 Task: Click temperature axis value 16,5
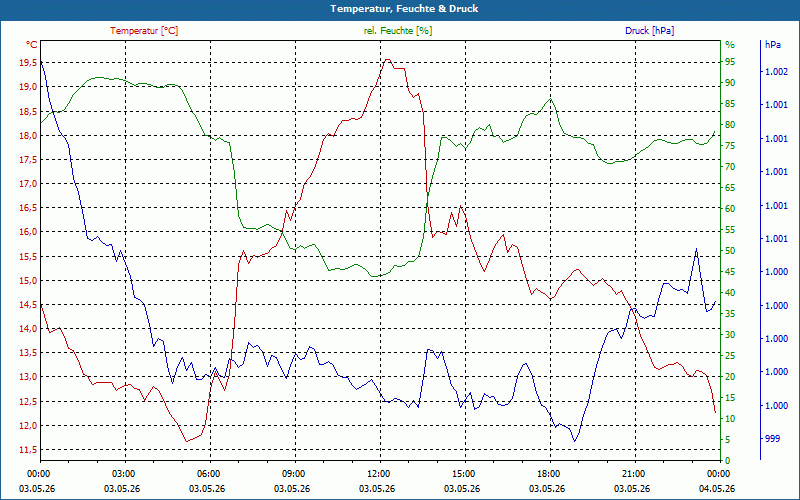point(28,208)
